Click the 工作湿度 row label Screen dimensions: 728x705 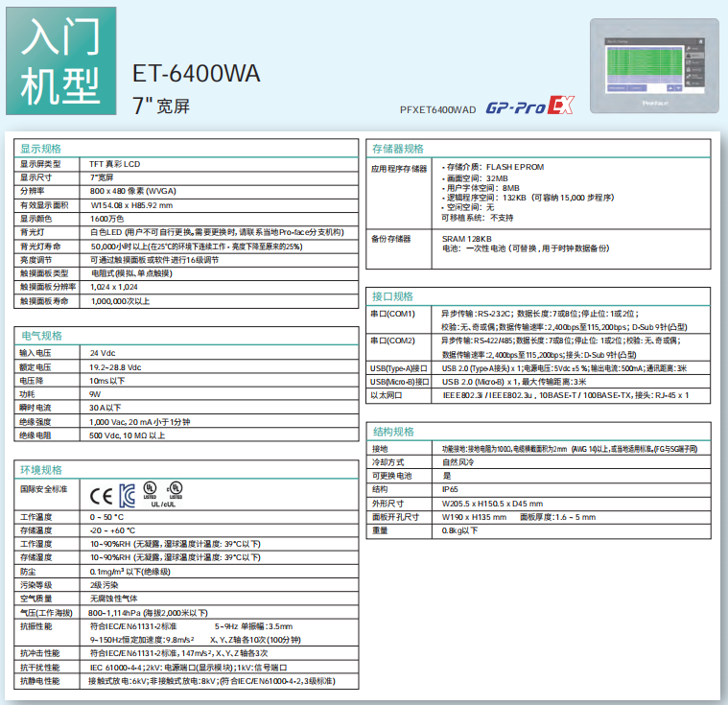(36, 544)
